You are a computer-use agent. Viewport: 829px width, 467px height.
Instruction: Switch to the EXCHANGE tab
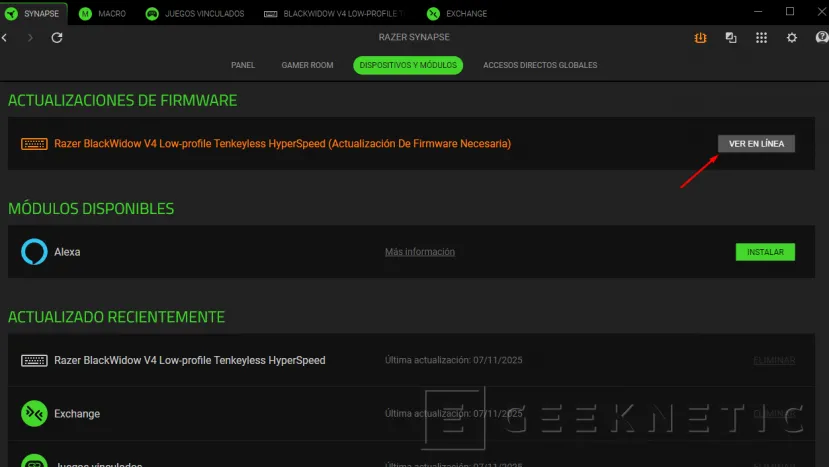click(x=457, y=14)
